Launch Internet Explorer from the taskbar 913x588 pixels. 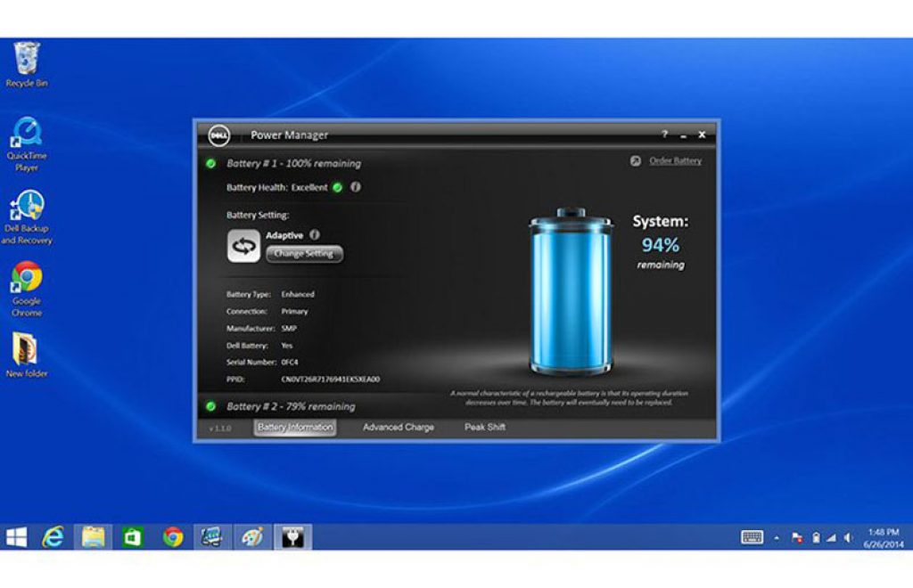coord(53,537)
